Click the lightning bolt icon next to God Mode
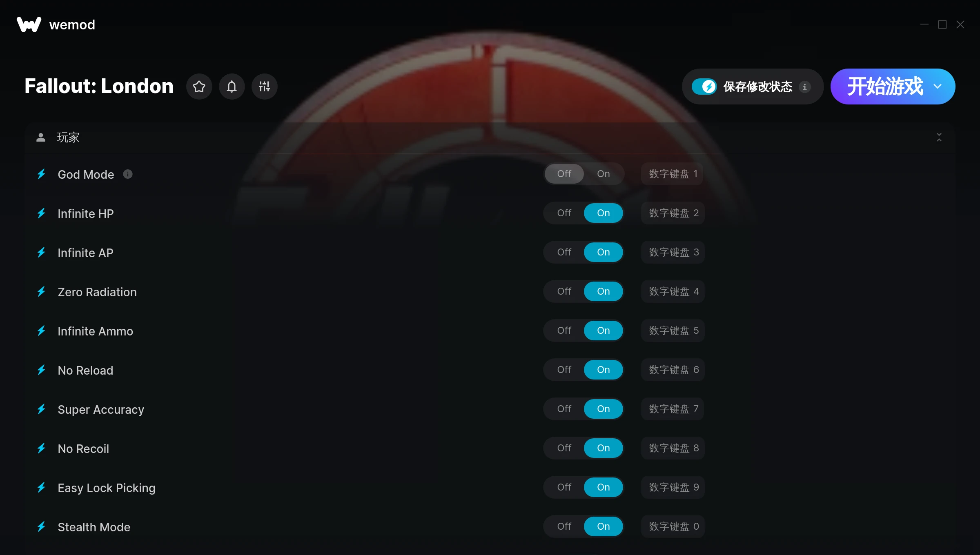 [42, 174]
